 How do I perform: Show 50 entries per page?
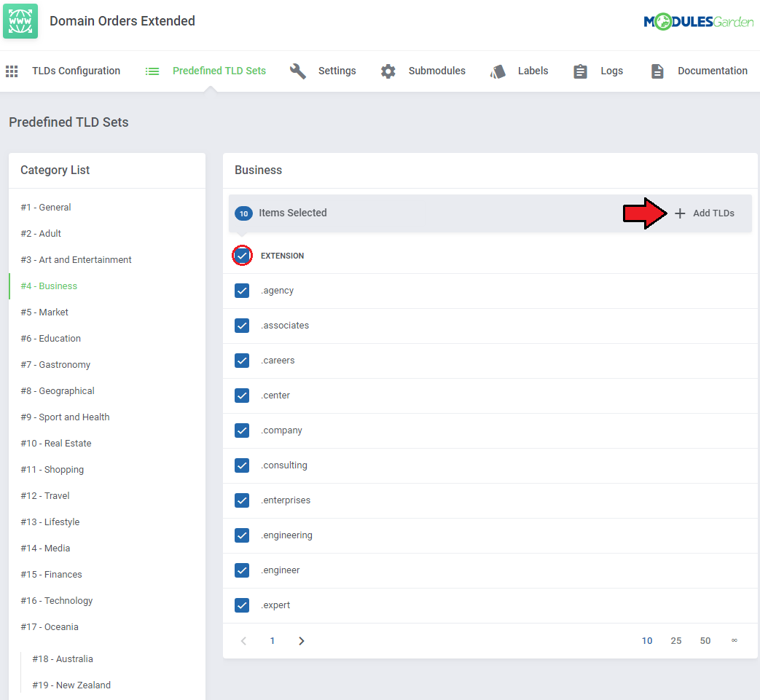pyautogui.click(x=705, y=641)
